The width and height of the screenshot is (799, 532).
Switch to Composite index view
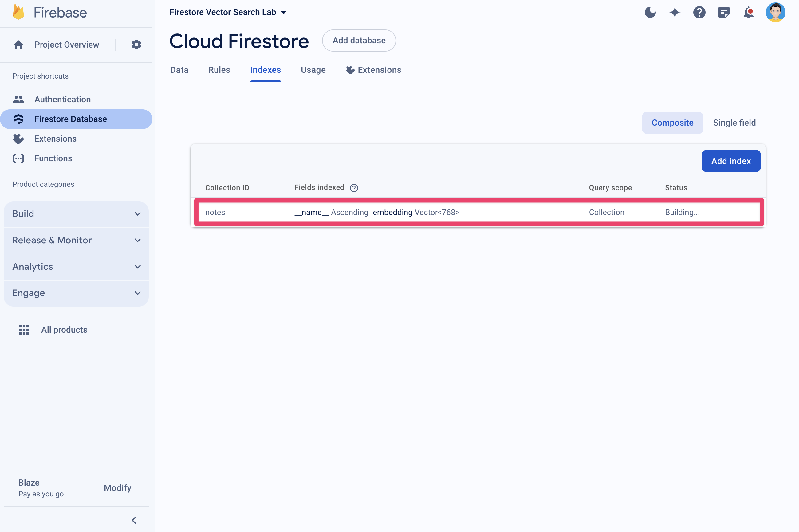[672, 122]
